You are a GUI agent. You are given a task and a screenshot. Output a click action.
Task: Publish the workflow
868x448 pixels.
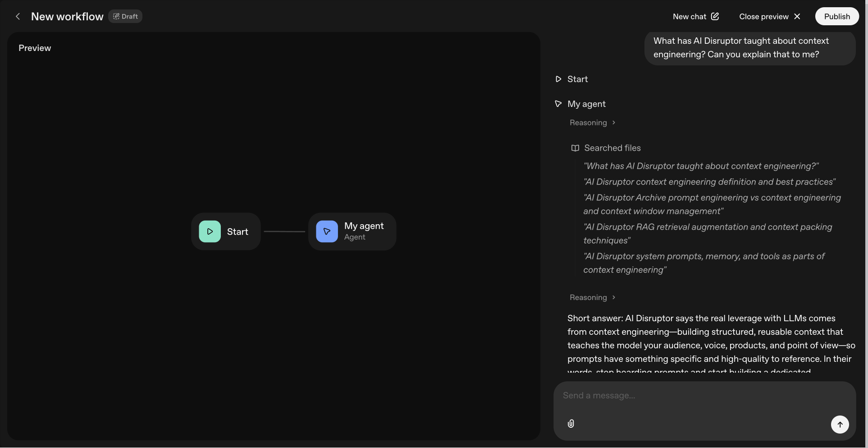(x=837, y=16)
